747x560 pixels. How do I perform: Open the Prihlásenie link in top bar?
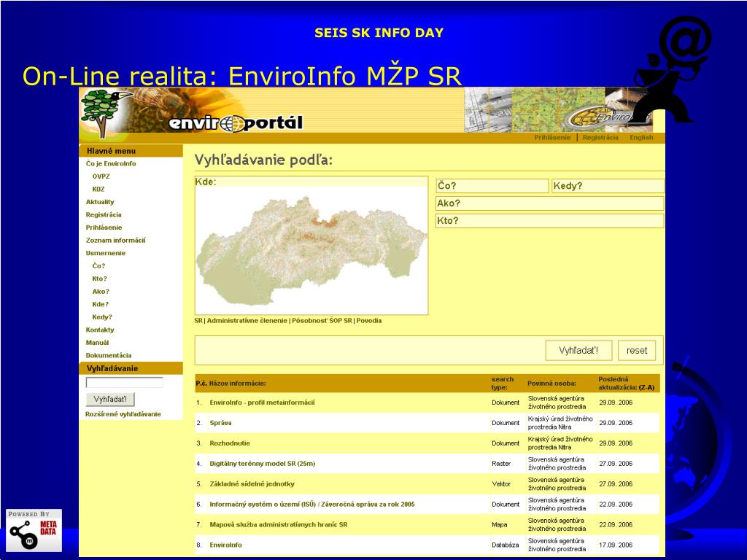click(x=552, y=138)
